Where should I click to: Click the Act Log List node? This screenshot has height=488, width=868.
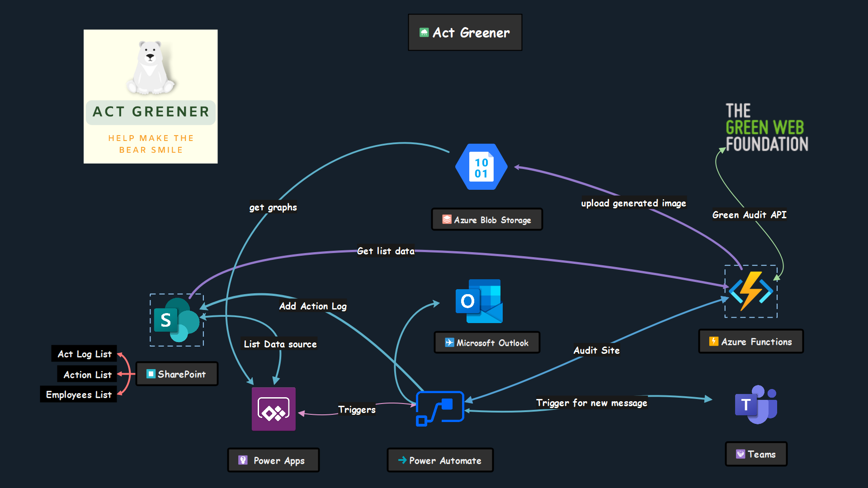85,354
